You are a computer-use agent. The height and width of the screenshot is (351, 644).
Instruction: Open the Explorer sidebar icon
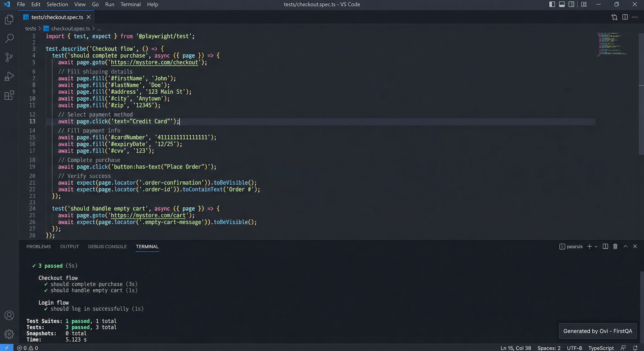point(9,19)
